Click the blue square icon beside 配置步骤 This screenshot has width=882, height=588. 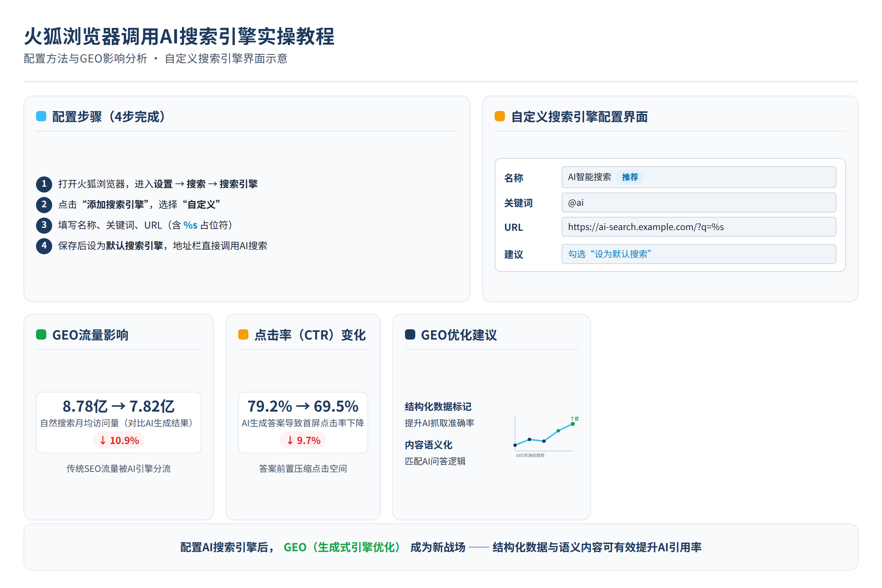[x=41, y=116]
